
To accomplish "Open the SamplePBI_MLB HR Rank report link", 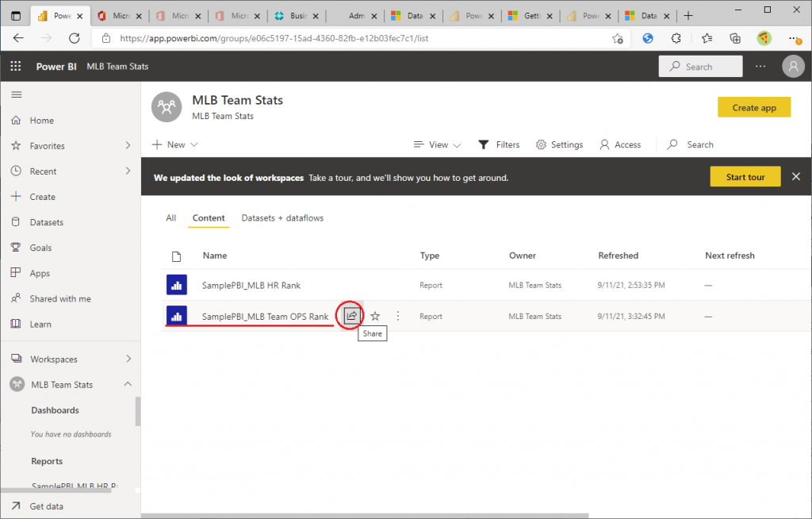I will 251,285.
